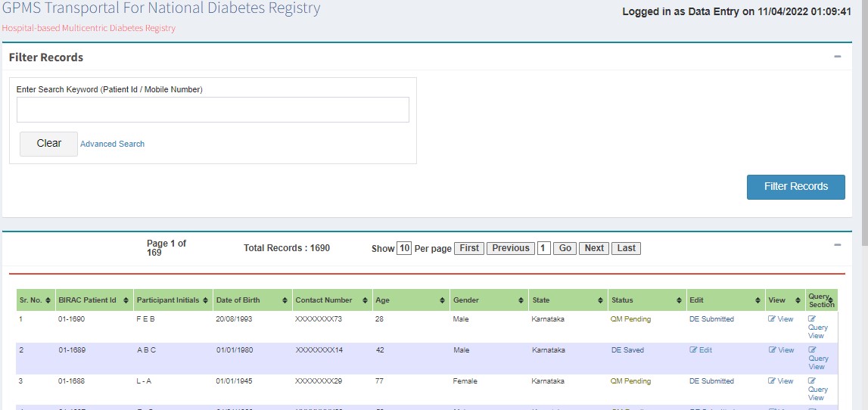
Task: Open Edit for patient 01-1689
Action: coord(701,350)
